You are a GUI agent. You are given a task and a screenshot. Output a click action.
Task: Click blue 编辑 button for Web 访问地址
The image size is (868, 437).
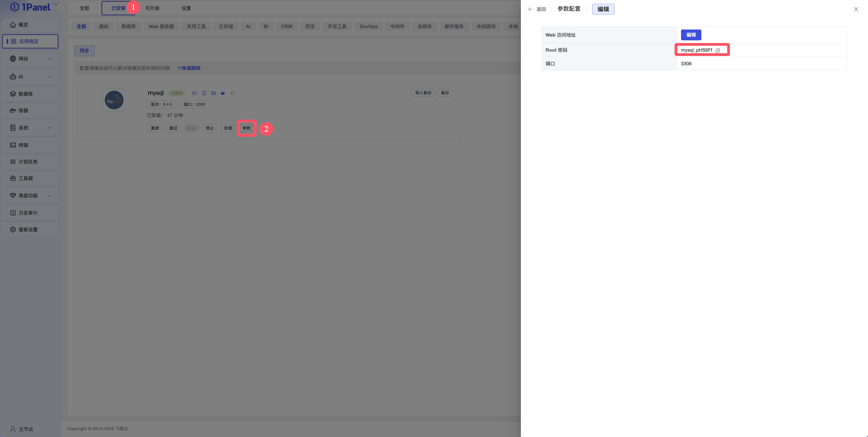pyautogui.click(x=691, y=35)
